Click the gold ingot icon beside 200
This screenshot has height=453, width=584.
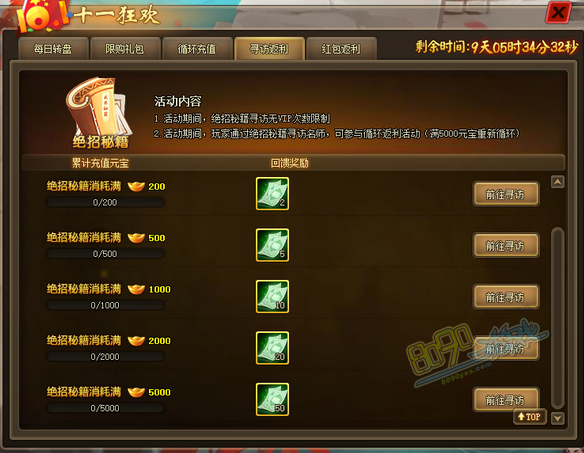(x=136, y=186)
